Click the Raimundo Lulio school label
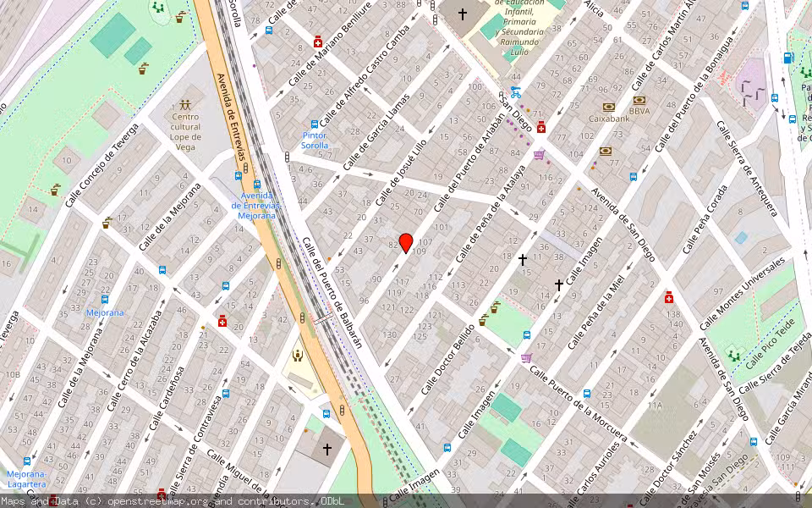Image resolution: width=812 pixels, height=508 pixels. point(520,27)
